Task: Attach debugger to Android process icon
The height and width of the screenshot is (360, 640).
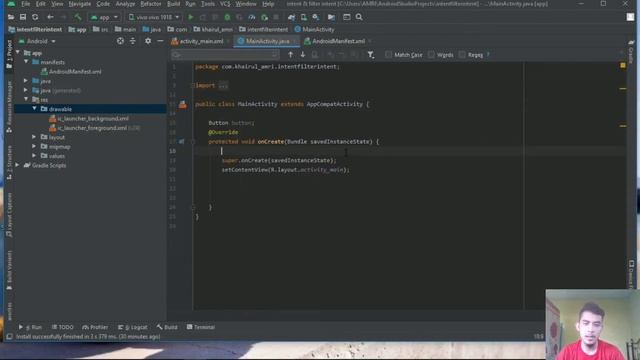Action: coord(264,17)
